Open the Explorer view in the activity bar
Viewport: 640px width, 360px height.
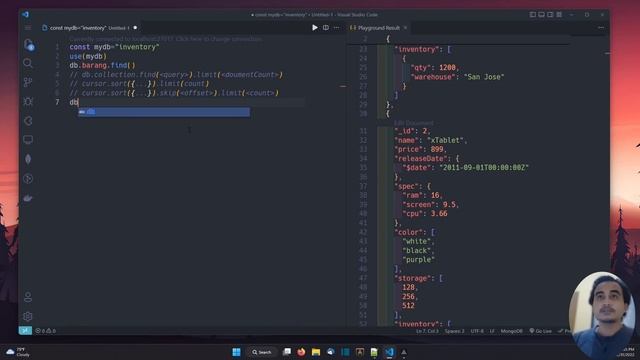click(28, 44)
